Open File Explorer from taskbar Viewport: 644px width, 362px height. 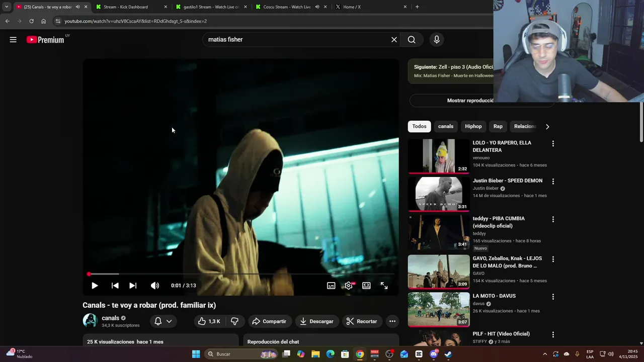[315, 354]
